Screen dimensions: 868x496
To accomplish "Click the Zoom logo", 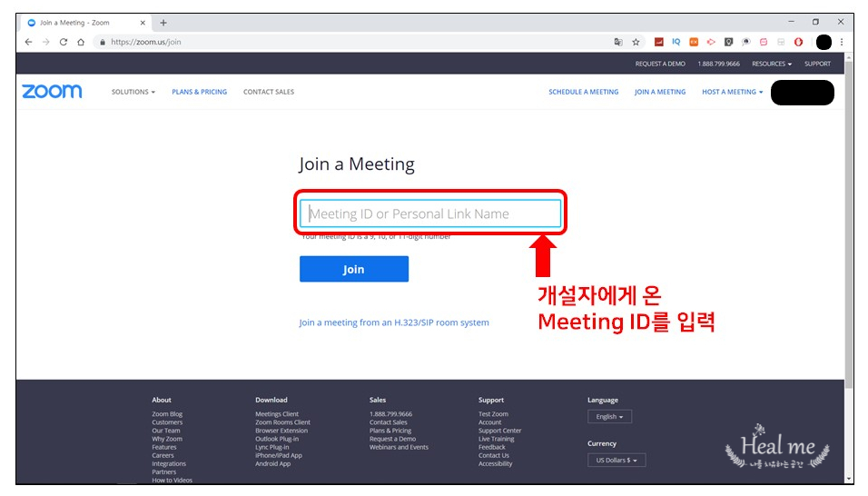I will click(x=52, y=92).
